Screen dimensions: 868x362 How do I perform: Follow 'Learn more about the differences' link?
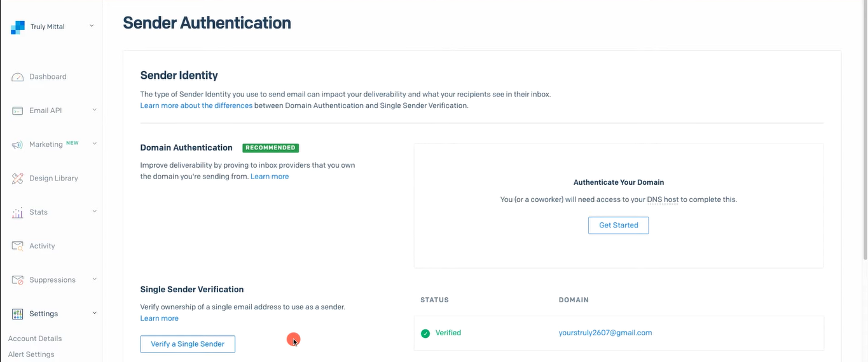[196, 105]
